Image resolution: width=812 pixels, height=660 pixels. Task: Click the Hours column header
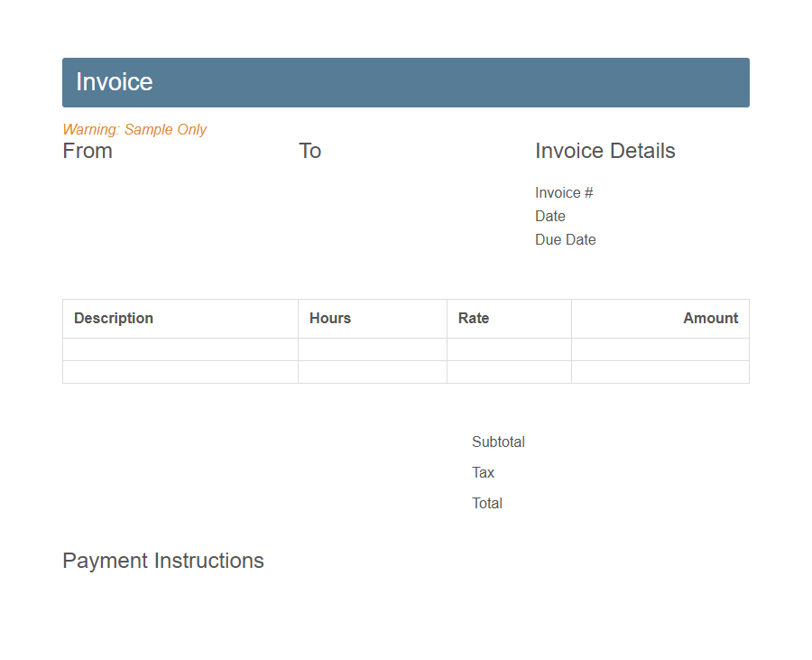tap(330, 318)
